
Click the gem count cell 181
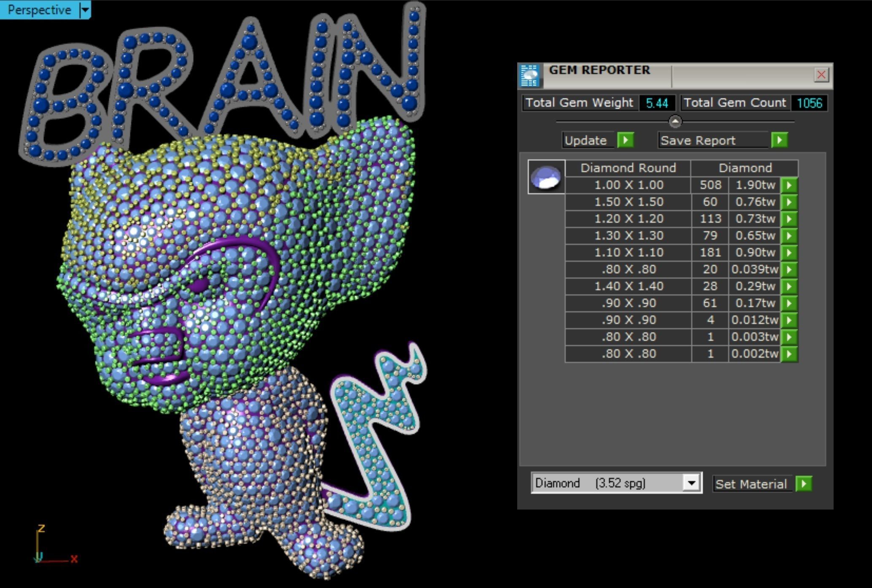point(710,253)
